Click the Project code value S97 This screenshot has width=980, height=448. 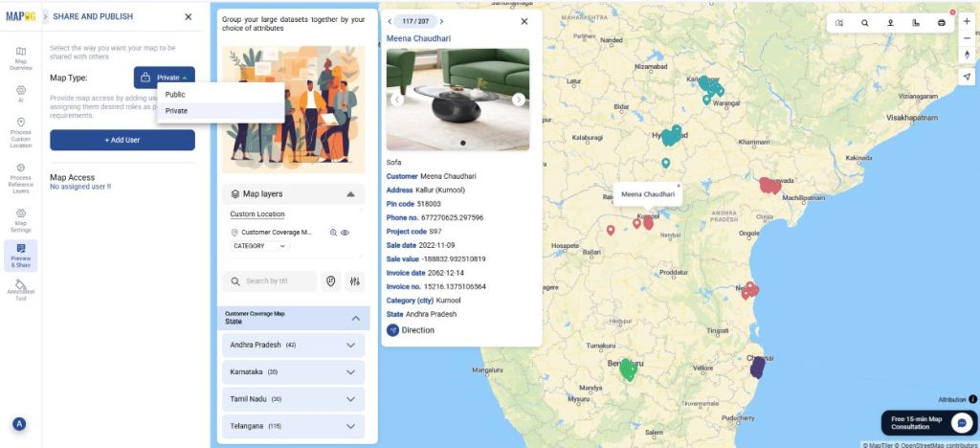(434, 232)
